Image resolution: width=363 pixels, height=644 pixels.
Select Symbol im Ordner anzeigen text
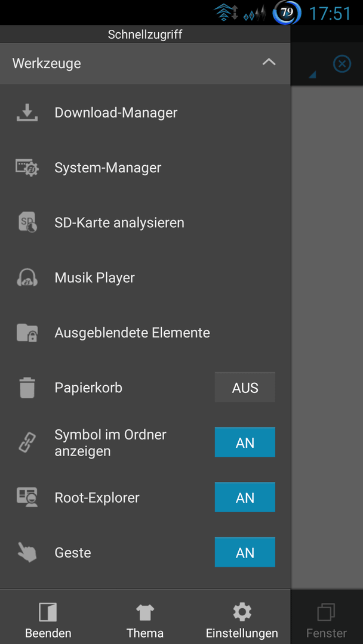pos(110,442)
